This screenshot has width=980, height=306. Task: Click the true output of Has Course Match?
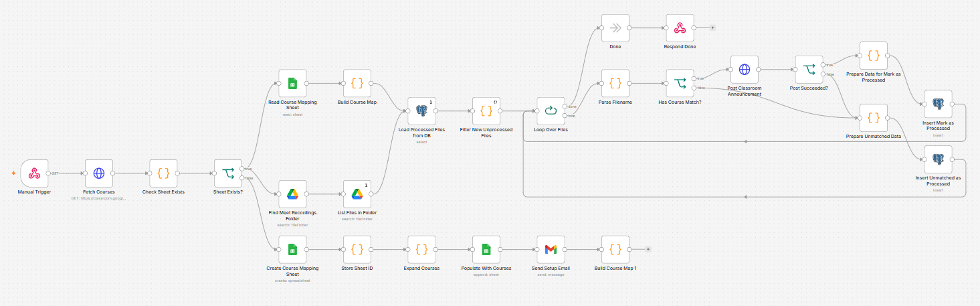(694, 78)
